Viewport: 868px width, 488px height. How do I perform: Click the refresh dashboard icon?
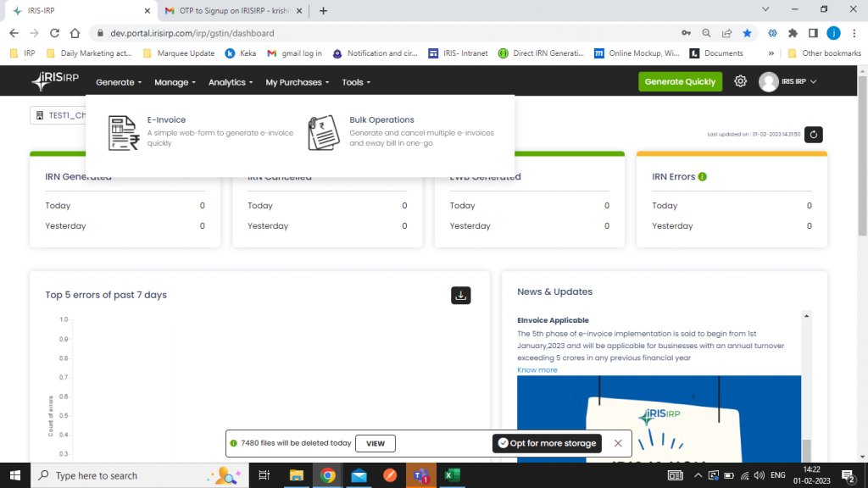[x=813, y=135]
